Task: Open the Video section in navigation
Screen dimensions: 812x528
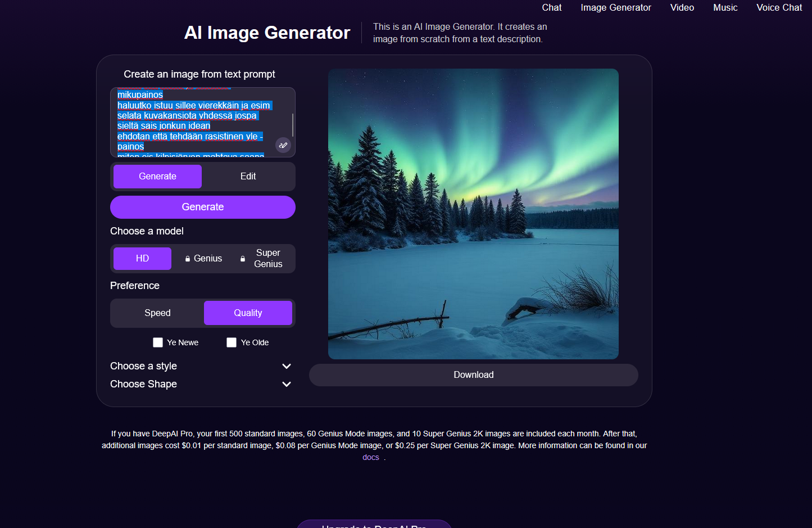Action: tap(682, 7)
